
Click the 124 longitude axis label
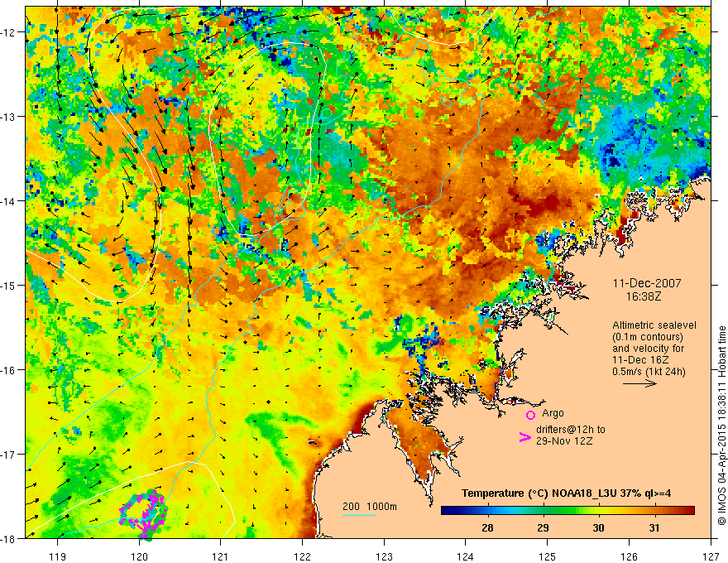click(466, 556)
